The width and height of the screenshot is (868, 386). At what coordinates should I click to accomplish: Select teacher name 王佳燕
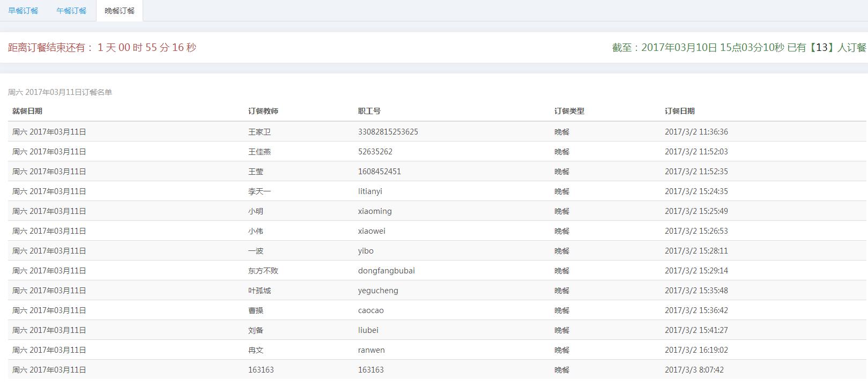click(259, 152)
